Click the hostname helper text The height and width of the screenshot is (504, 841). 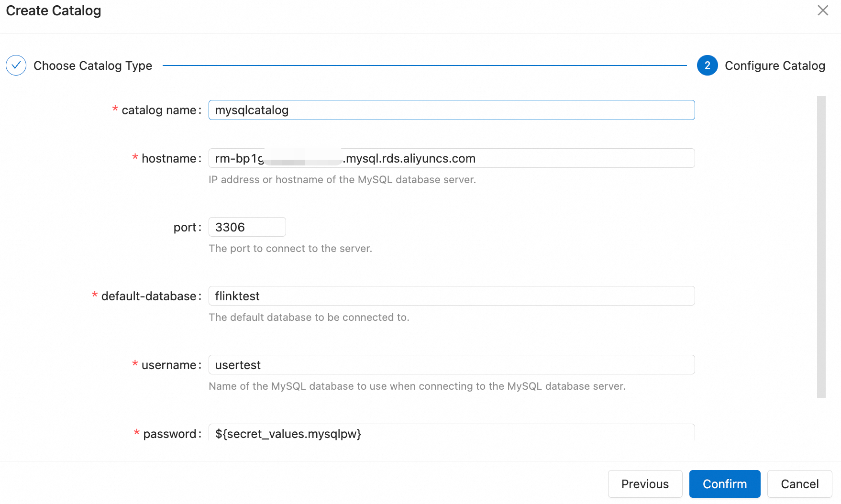[342, 179]
